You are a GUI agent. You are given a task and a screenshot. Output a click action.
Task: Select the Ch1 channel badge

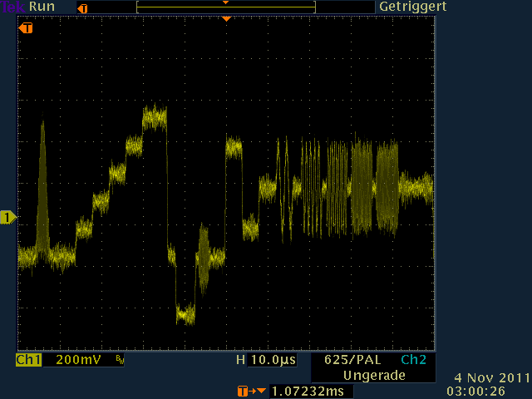click(x=28, y=361)
